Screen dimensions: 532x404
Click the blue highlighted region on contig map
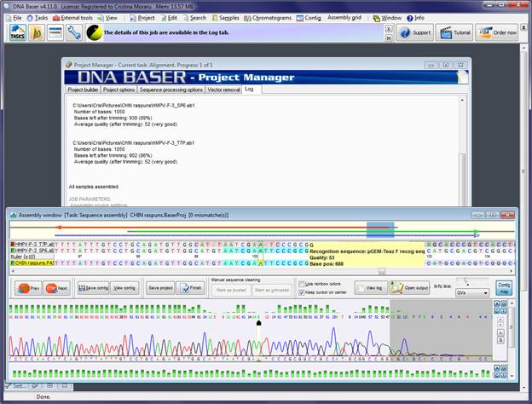click(380, 230)
